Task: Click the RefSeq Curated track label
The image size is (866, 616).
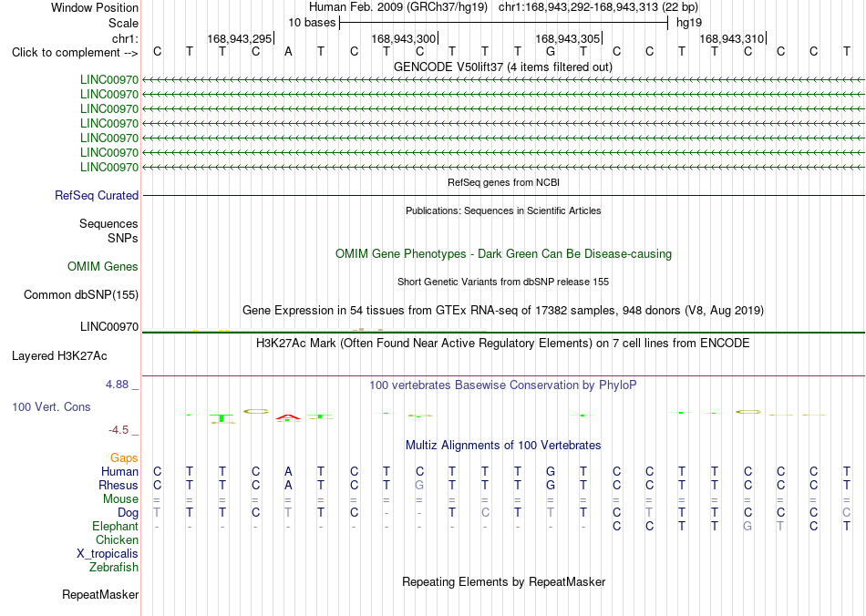Action: pos(97,195)
